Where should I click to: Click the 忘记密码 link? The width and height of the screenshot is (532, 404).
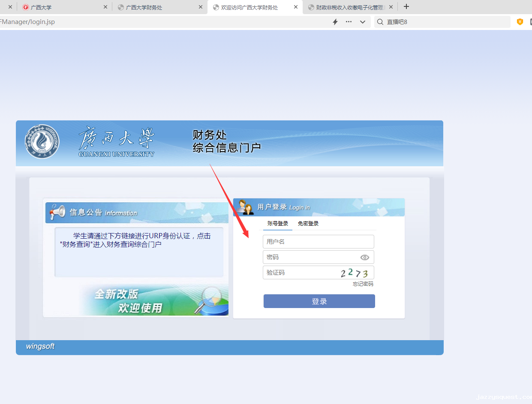coord(363,284)
